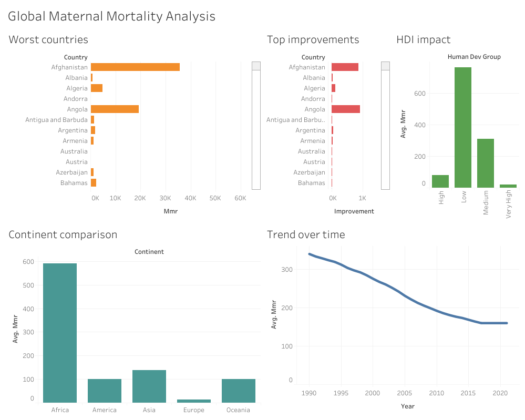Click the 'Oceania' axis label under continent chart
This screenshot has height=420, width=525.
pos(238,410)
